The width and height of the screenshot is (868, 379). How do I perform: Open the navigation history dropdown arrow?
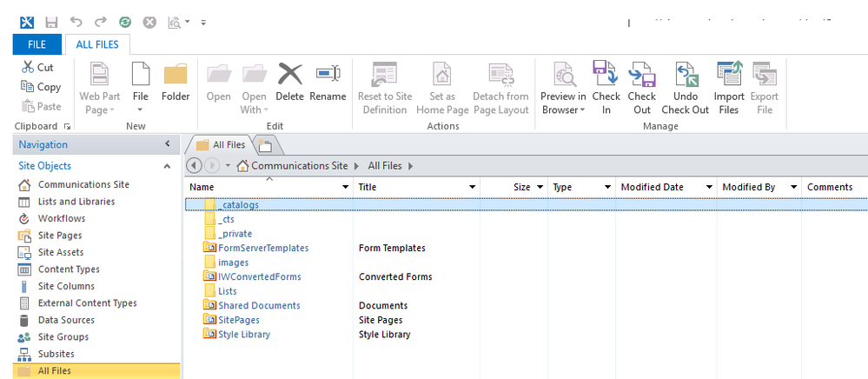click(227, 166)
